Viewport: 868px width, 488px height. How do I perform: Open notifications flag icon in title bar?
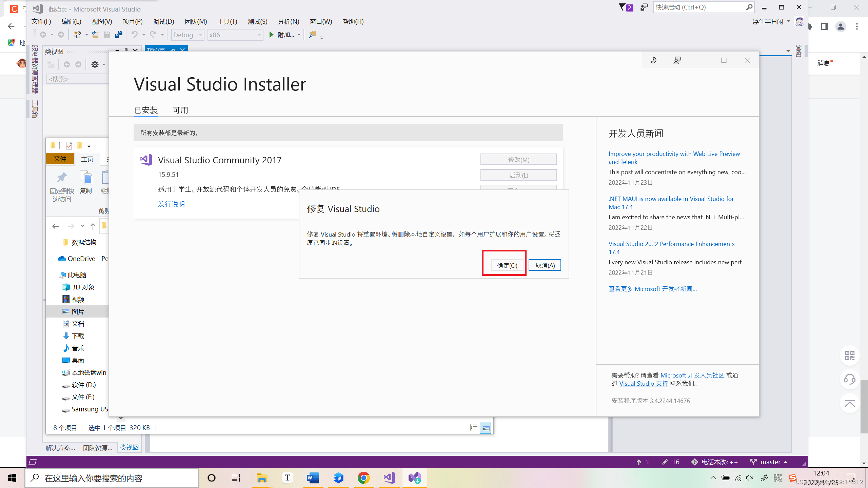623,7
